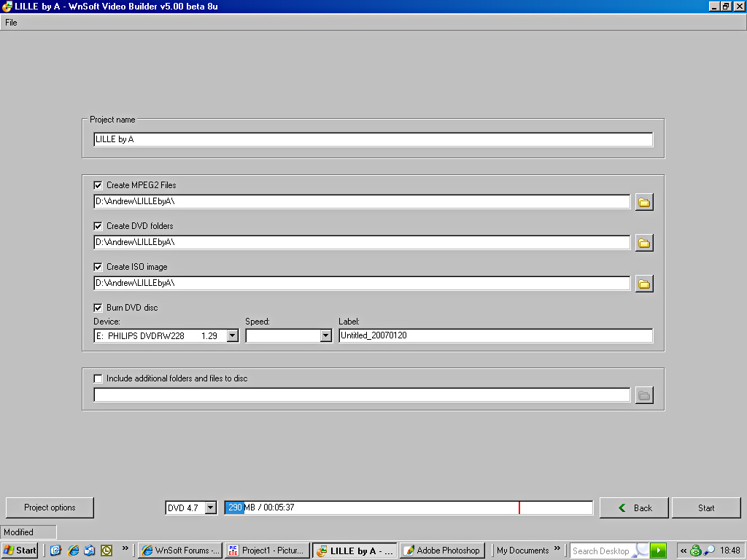This screenshot has width=747, height=560.
Task: Expand quick launch overflow chevron
Action: (x=125, y=548)
